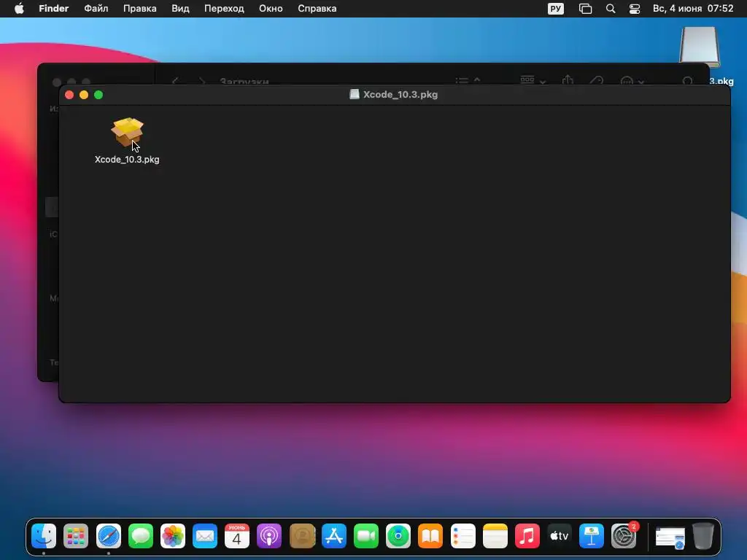The width and height of the screenshot is (747, 560).
Task: Click the back arrow in Загрузки window
Action: (175, 81)
